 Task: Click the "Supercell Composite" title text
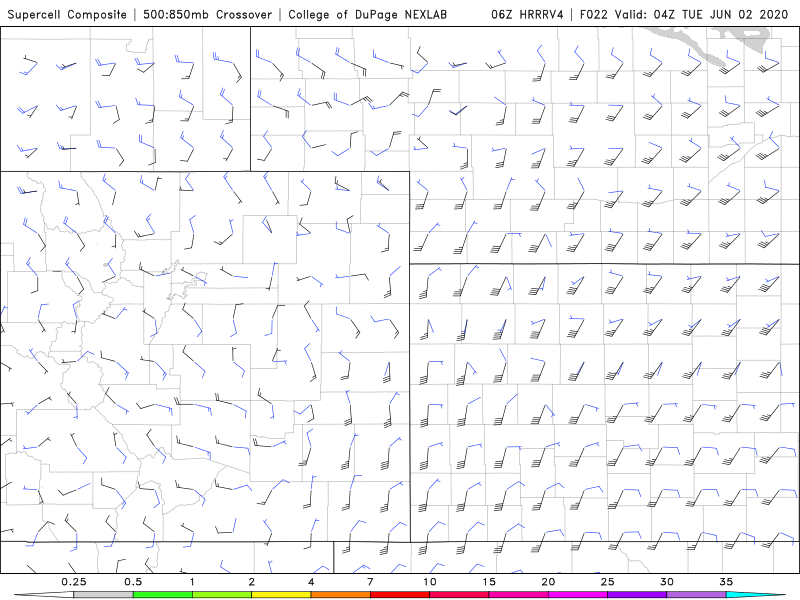pyautogui.click(x=67, y=14)
